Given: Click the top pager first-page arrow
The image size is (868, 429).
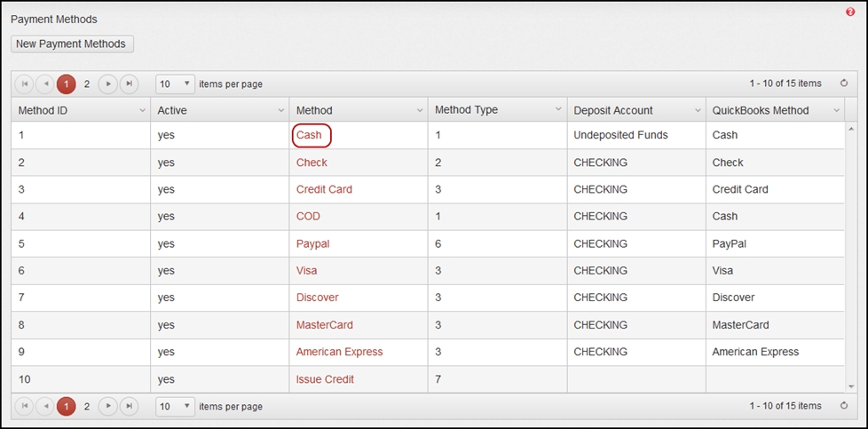Looking at the screenshot, I should point(24,83).
